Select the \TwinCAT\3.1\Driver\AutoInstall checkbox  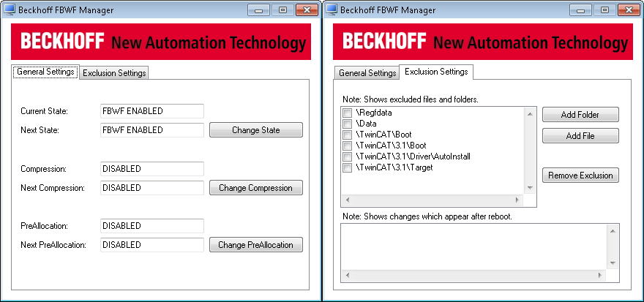pyautogui.click(x=348, y=156)
